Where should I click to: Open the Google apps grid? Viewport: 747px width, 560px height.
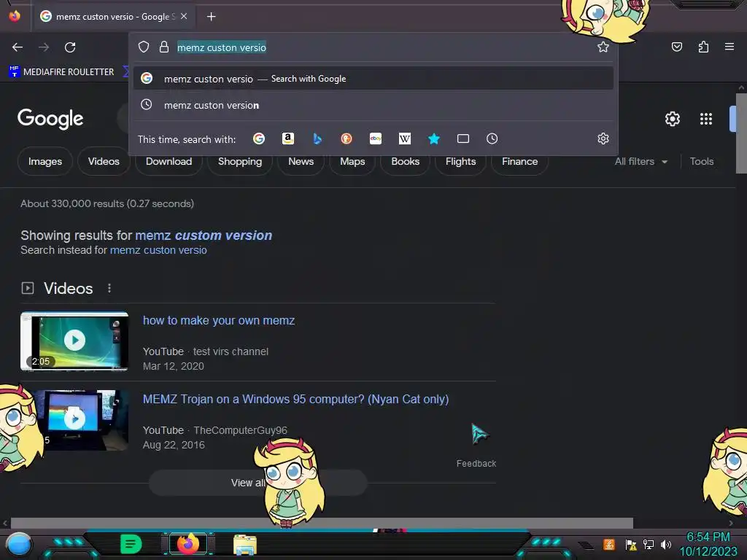pyautogui.click(x=706, y=119)
